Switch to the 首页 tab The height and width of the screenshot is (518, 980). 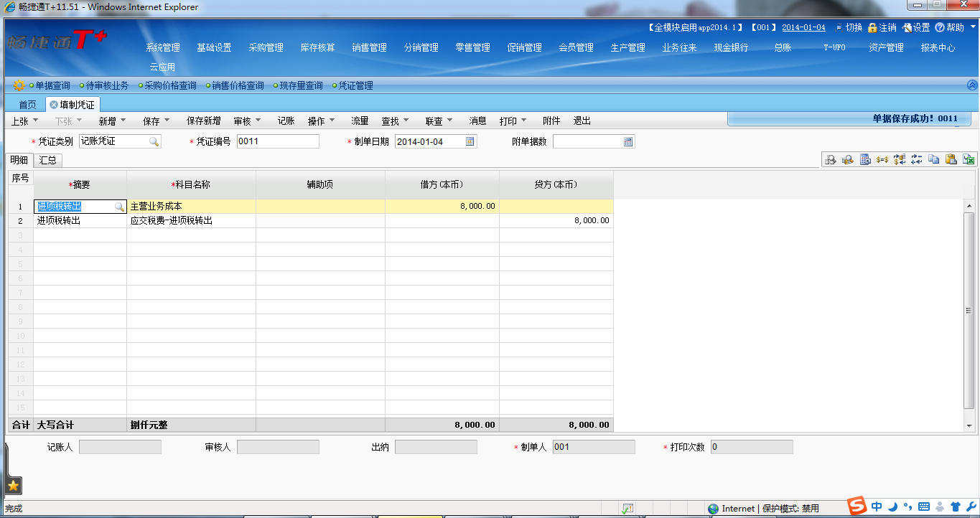tap(27, 105)
